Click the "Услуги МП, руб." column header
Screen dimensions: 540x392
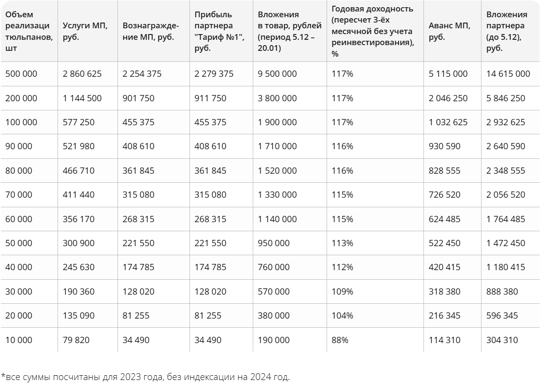[x=85, y=31]
